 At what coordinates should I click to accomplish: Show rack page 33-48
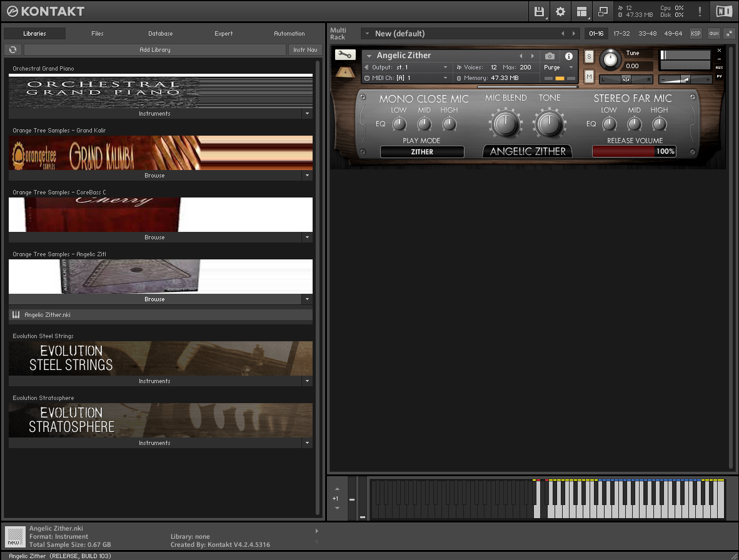pyautogui.click(x=648, y=34)
